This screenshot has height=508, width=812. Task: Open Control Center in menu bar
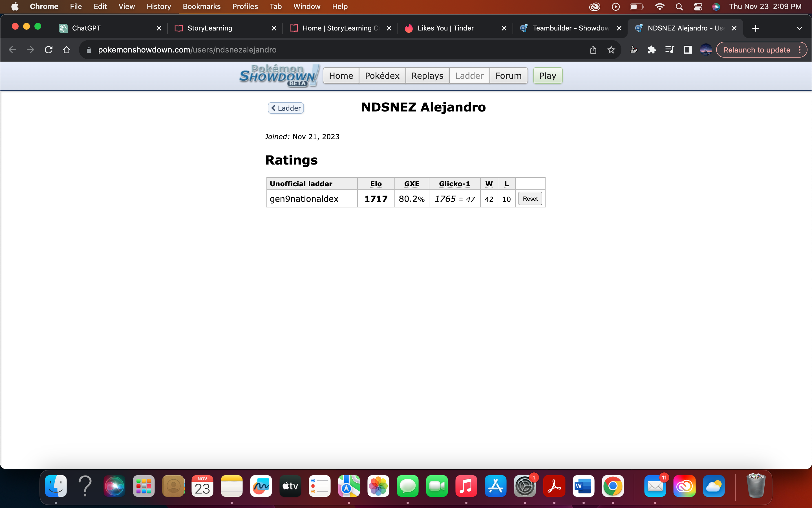(698, 7)
